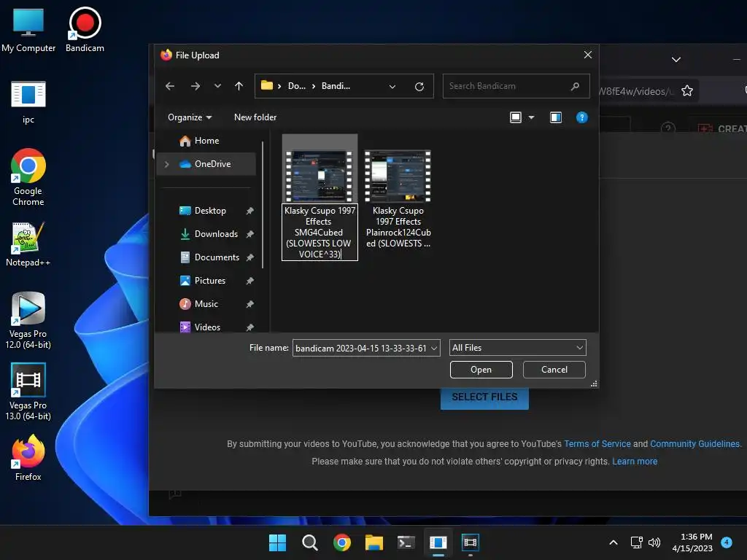747x560 pixels.
Task: Click pin icon beside Pictures
Action: click(x=249, y=281)
